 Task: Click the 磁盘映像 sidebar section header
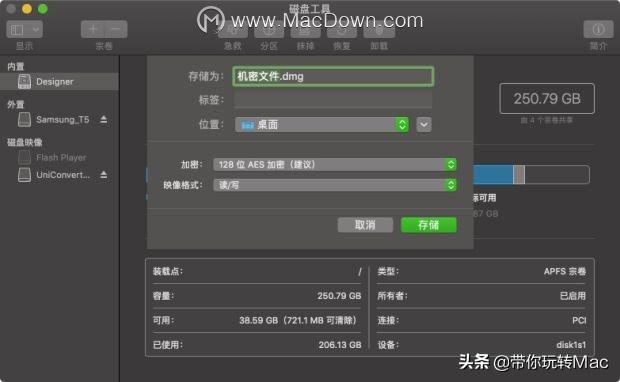click(25, 142)
